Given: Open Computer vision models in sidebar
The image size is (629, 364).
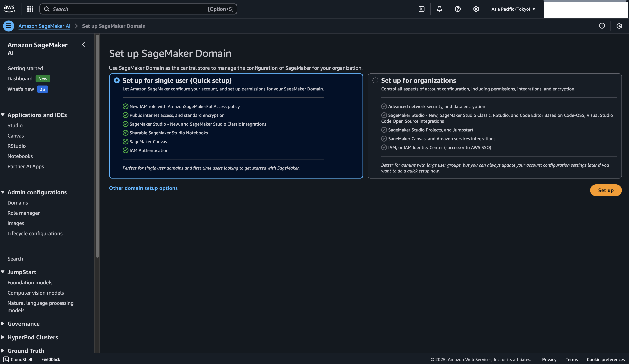Looking at the screenshot, I should pos(36,293).
